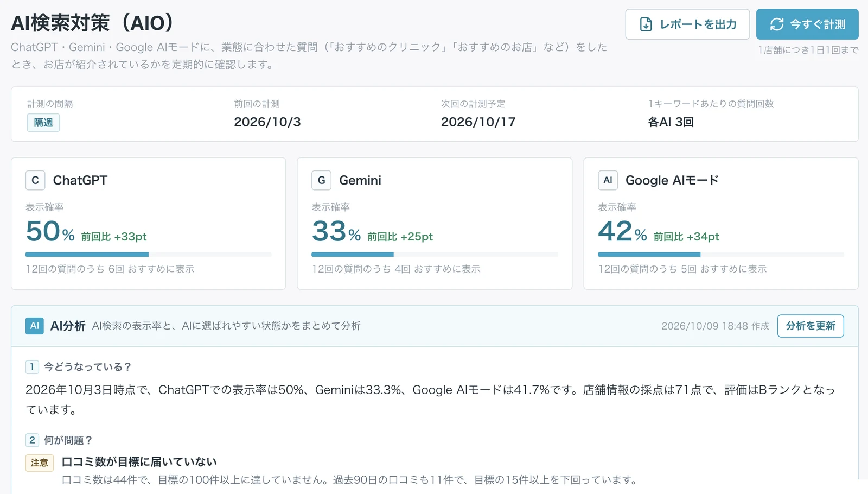Click the Gemini card title
Viewport: 868px width, 494px height.
[x=360, y=180]
